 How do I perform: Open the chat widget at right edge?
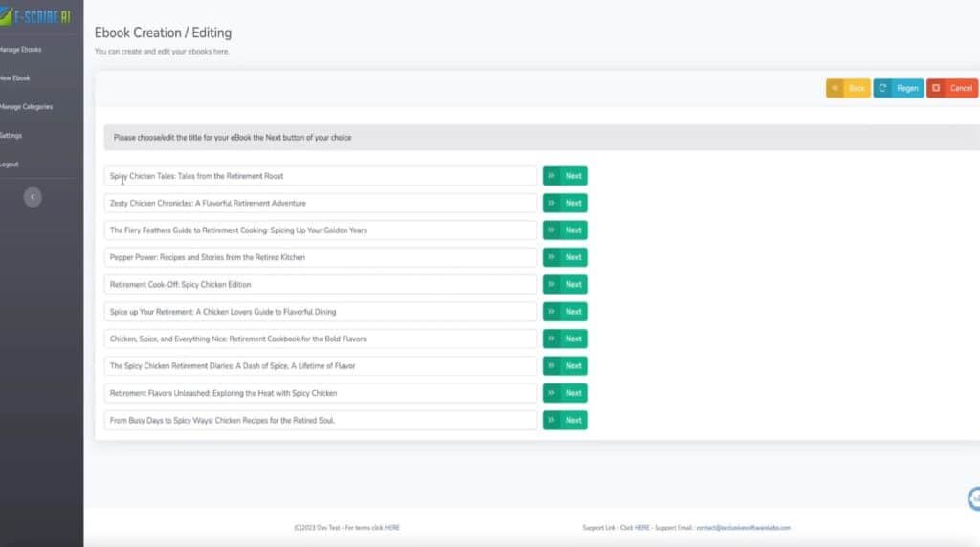[x=973, y=498]
